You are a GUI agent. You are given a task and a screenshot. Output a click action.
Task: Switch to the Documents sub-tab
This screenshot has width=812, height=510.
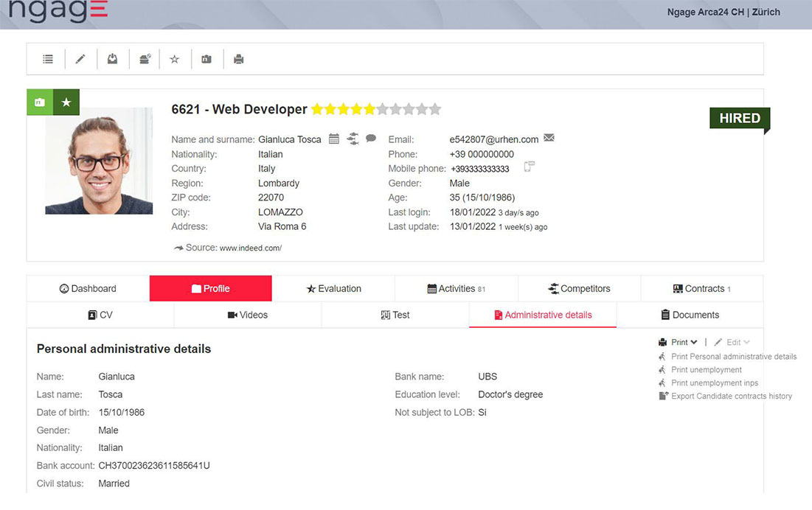[690, 315]
